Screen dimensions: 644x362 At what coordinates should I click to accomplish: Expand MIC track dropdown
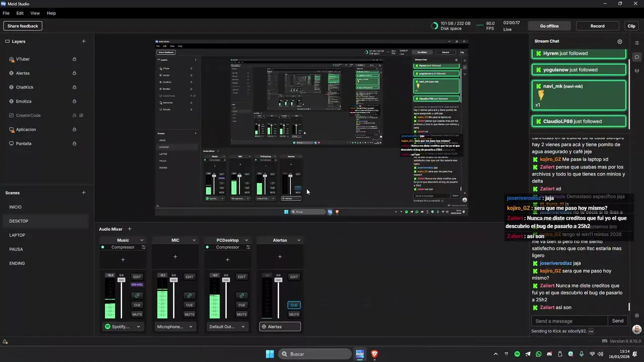click(x=194, y=240)
